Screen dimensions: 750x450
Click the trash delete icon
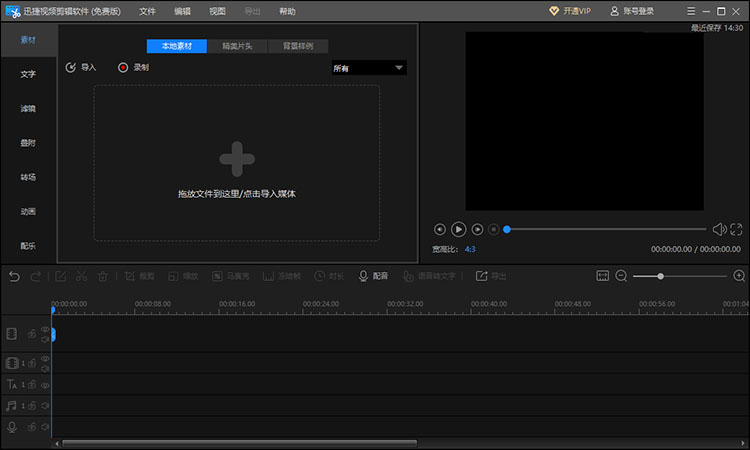tap(103, 276)
